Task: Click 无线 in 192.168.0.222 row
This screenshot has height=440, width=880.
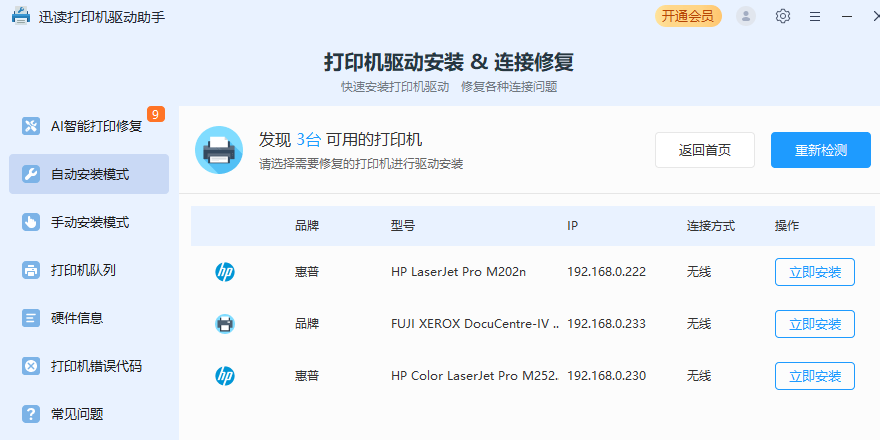Action: 699,272
